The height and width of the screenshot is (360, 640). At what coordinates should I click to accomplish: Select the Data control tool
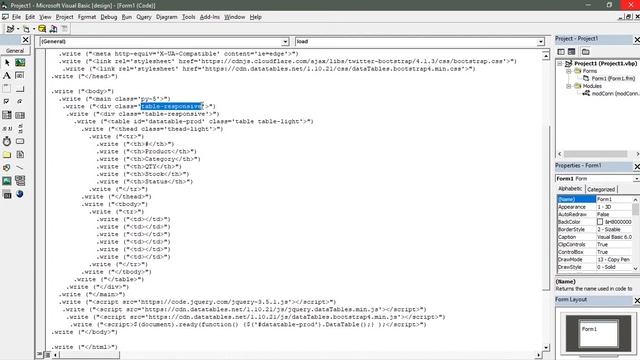point(20,180)
